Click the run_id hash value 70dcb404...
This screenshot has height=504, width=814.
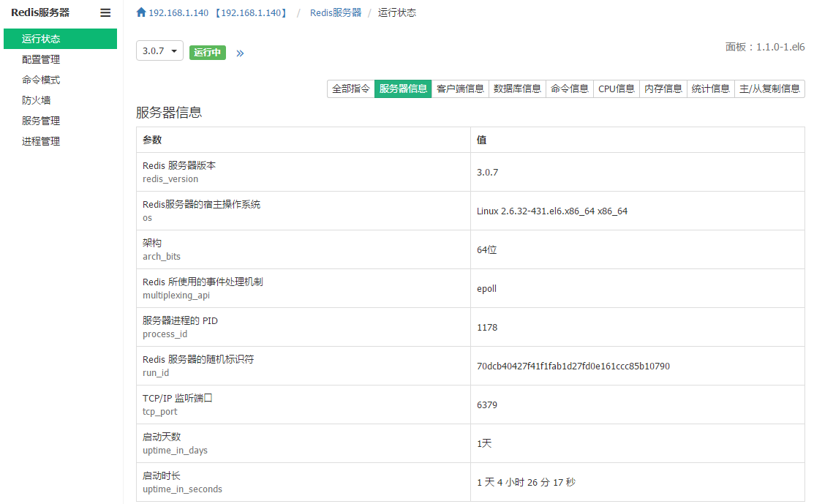coord(573,366)
